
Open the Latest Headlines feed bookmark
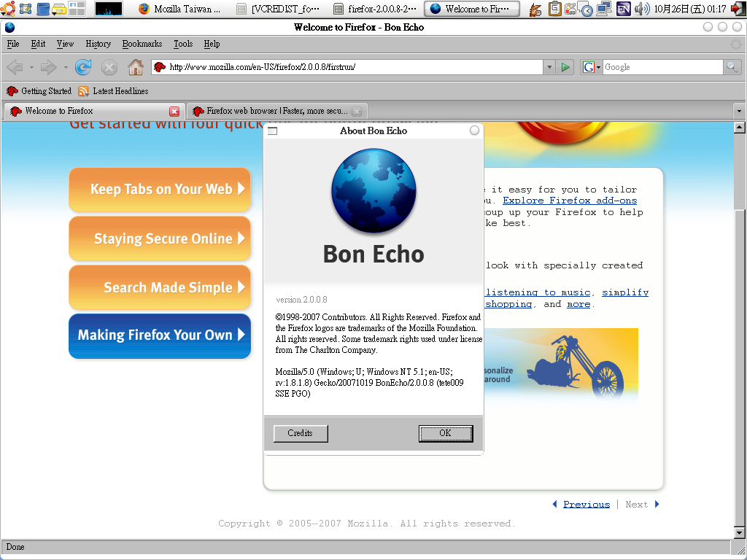tap(113, 91)
